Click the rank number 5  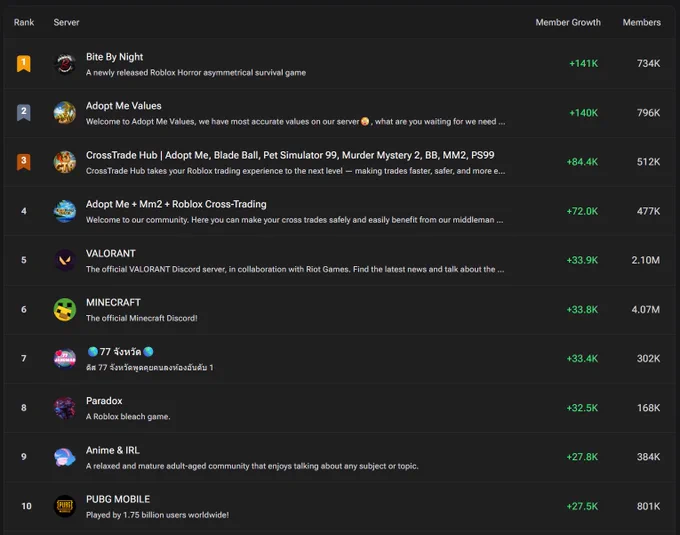click(24, 260)
